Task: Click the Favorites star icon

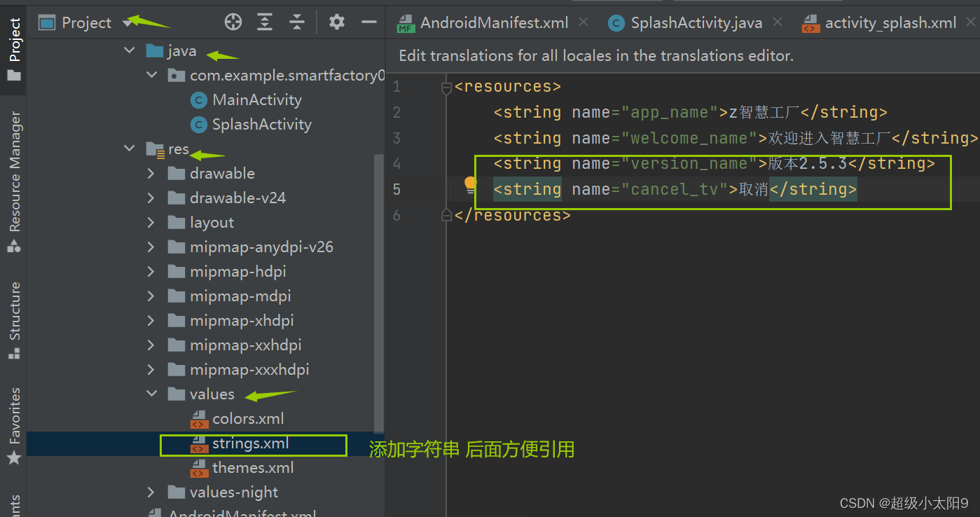Action: [13, 458]
